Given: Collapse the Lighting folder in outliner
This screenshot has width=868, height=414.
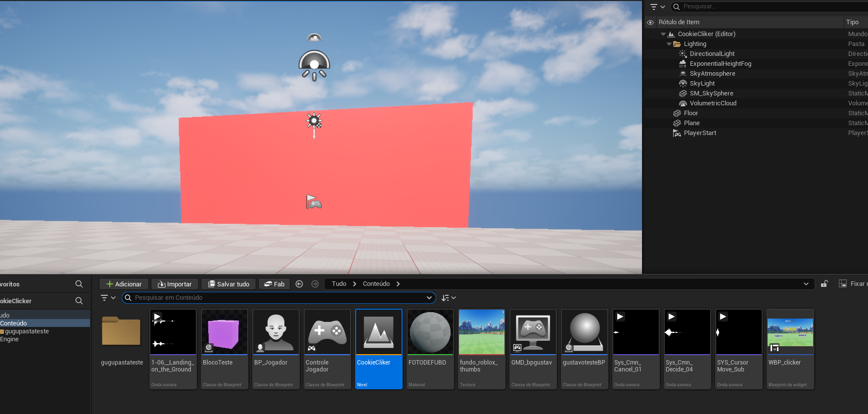Looking at the screenshot, I should [x=669, y=44].
